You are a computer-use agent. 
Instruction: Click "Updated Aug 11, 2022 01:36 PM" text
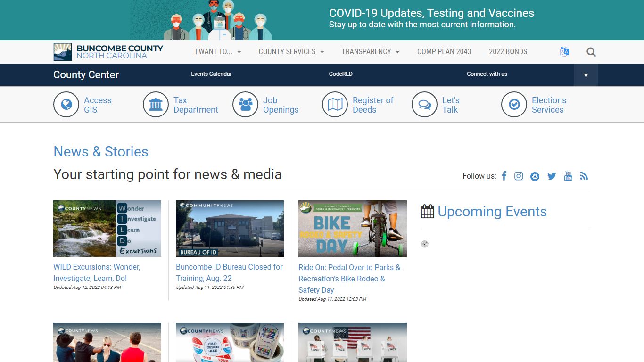[210, 288]
